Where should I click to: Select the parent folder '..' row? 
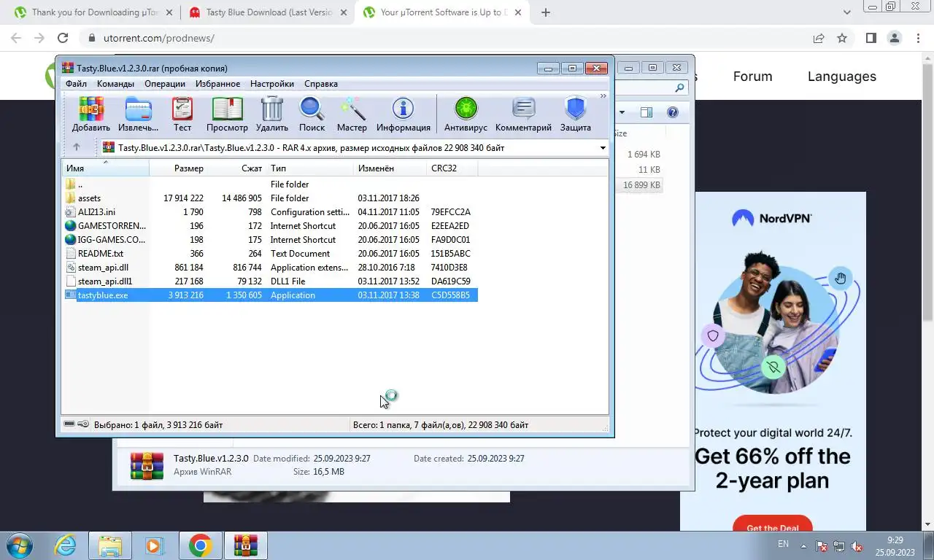point(270,184)
